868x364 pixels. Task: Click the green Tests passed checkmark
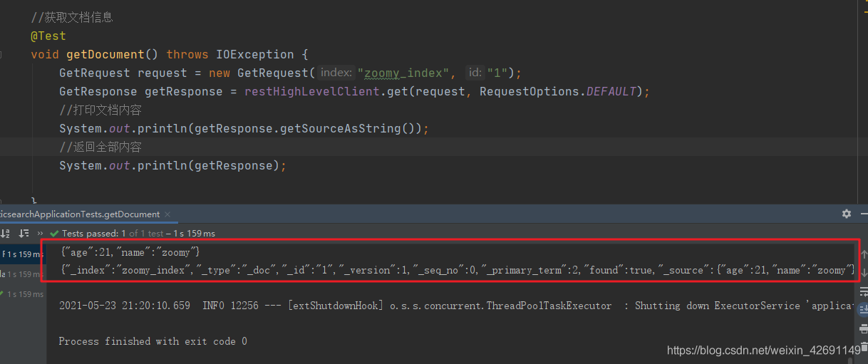[54, 233]
